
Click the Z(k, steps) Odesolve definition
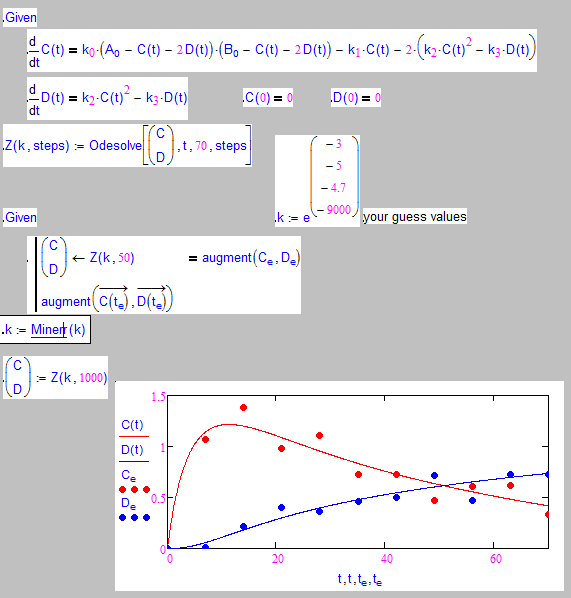tap(127, 145)
